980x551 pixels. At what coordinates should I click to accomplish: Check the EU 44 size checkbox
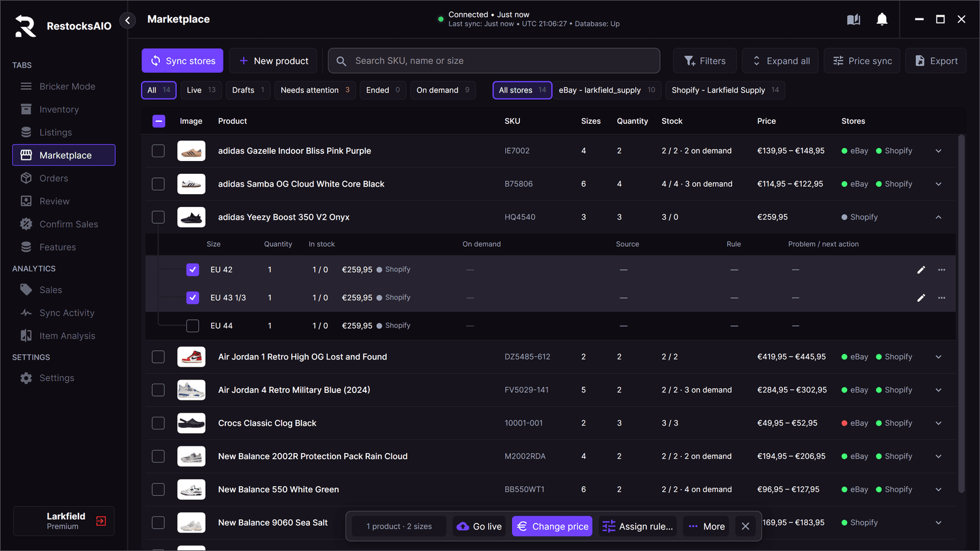click(193, 326)
